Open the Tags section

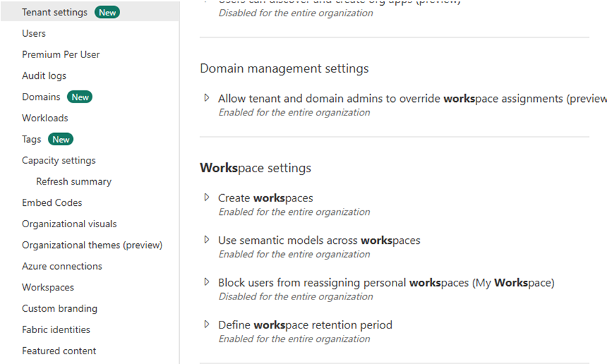[x=32, y=139]
